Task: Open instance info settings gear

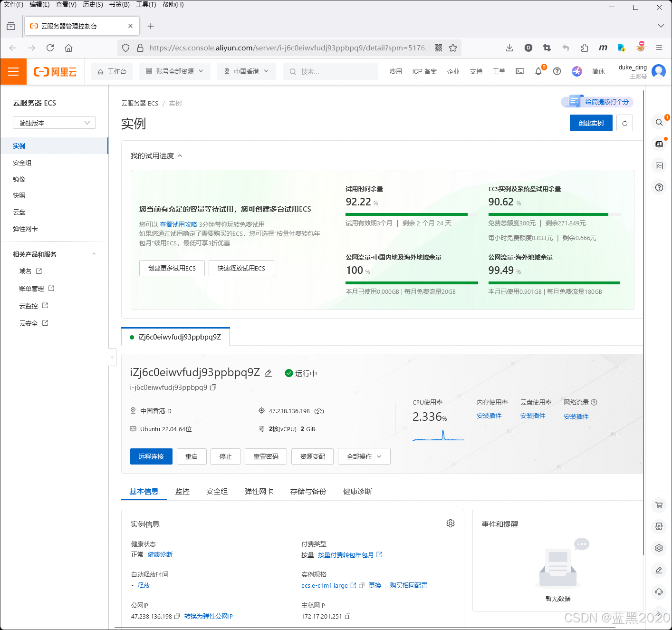Action: click(x=451, y=523)
